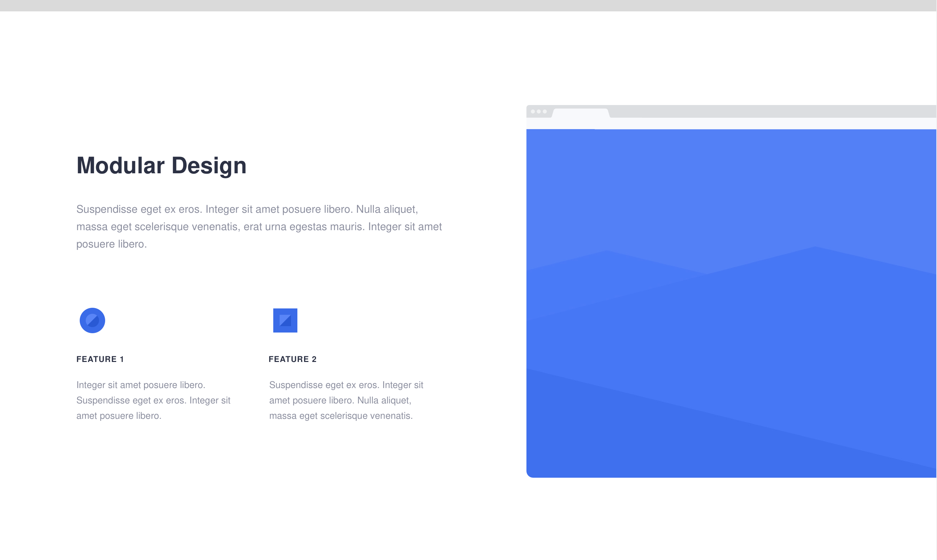This screenshot has height=560, width=937.
Task: Click the circular Feature 1 icon
Action: 92,320
